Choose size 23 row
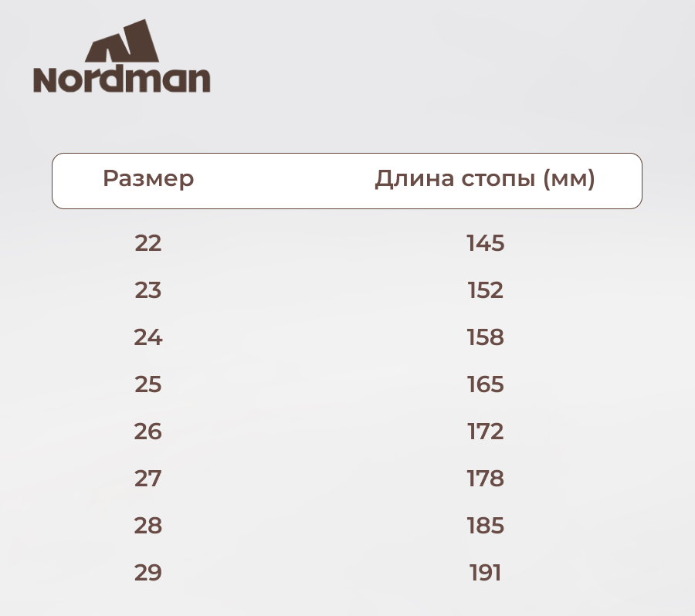695x616 pixels. tap(148, 290)
